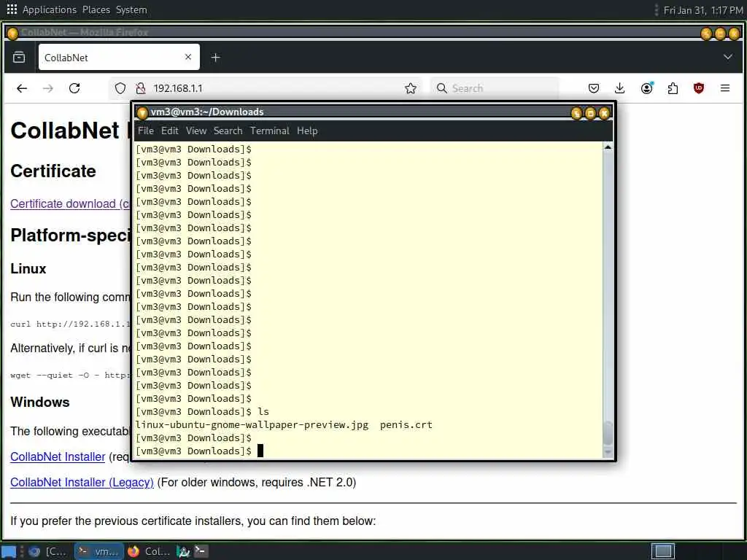
Task: Click the workspace switcher in the taskbar
Action: pos(662,551)
